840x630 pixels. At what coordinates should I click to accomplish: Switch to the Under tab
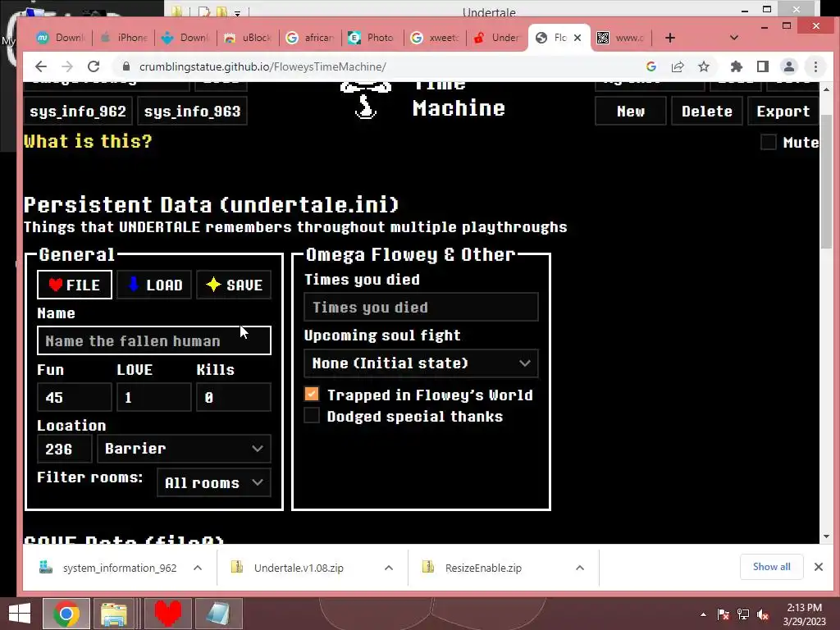pyautogui.click(x=497, y=38)
